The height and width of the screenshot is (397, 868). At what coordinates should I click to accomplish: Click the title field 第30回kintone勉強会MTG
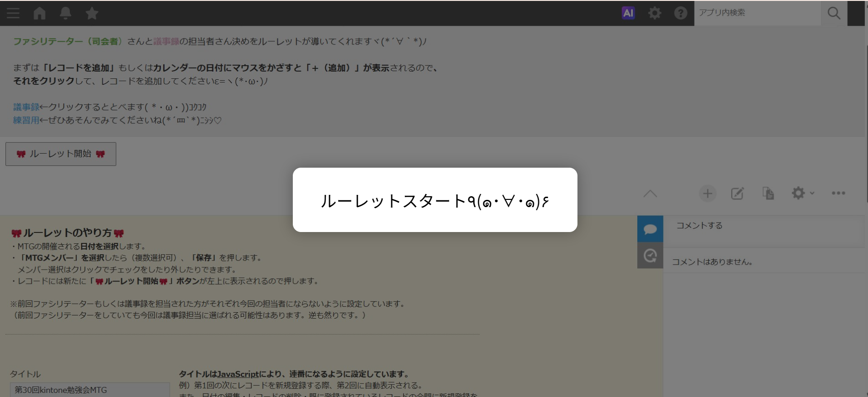90,390
